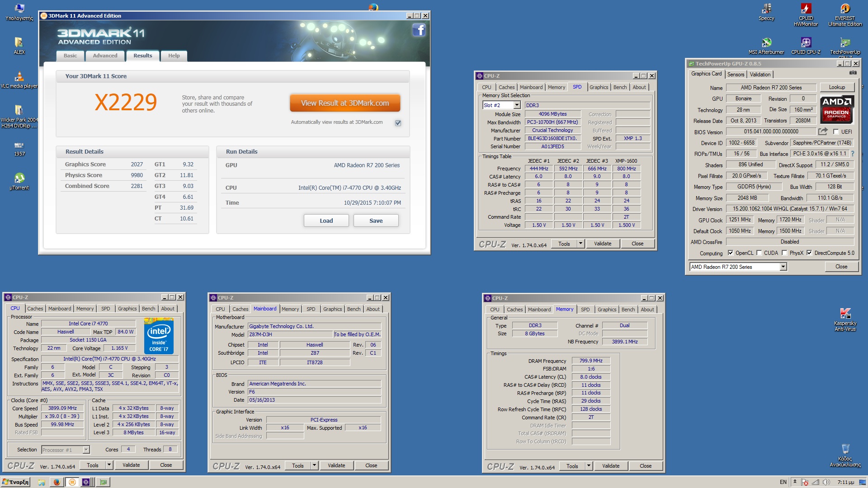Toggle the DirectCompute 5.0 checkbox

809,253
